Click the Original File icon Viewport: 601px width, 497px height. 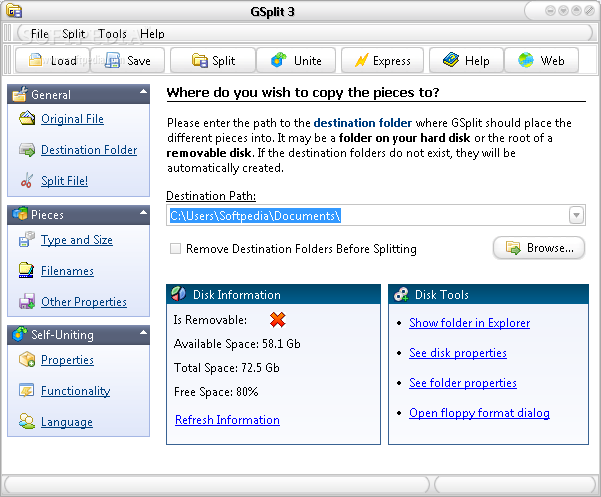click(27, 118)
